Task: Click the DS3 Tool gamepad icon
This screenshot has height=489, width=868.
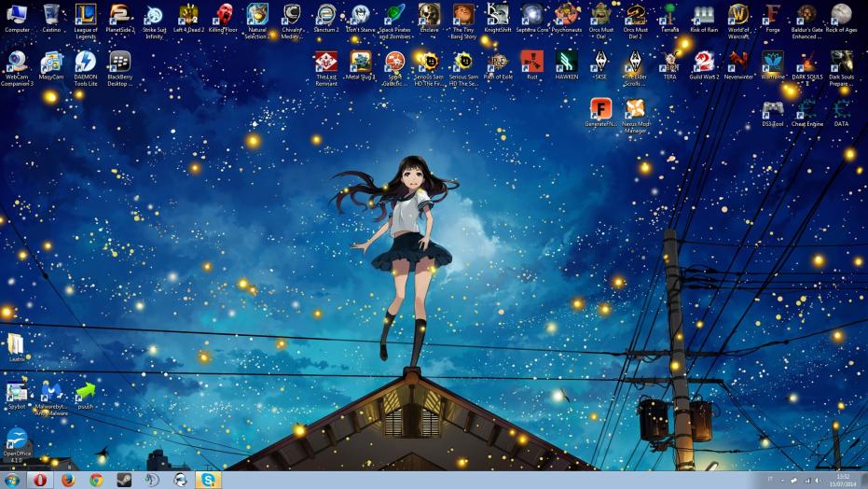Action: [x=773, y=112]
